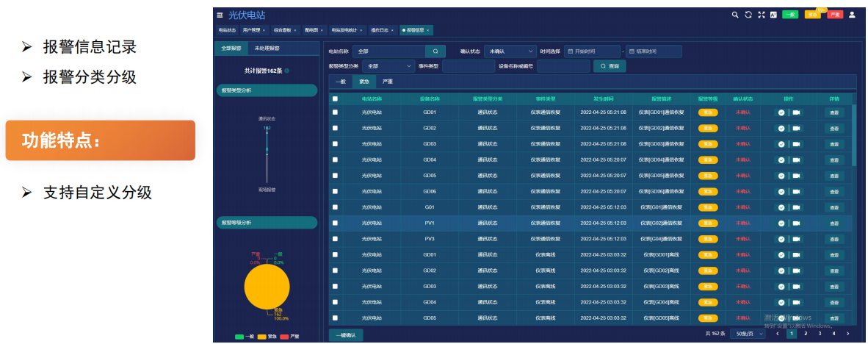Switch to the 一般 alarm level tab
Viewport: 868px width, 344px height.
[341, 82]
